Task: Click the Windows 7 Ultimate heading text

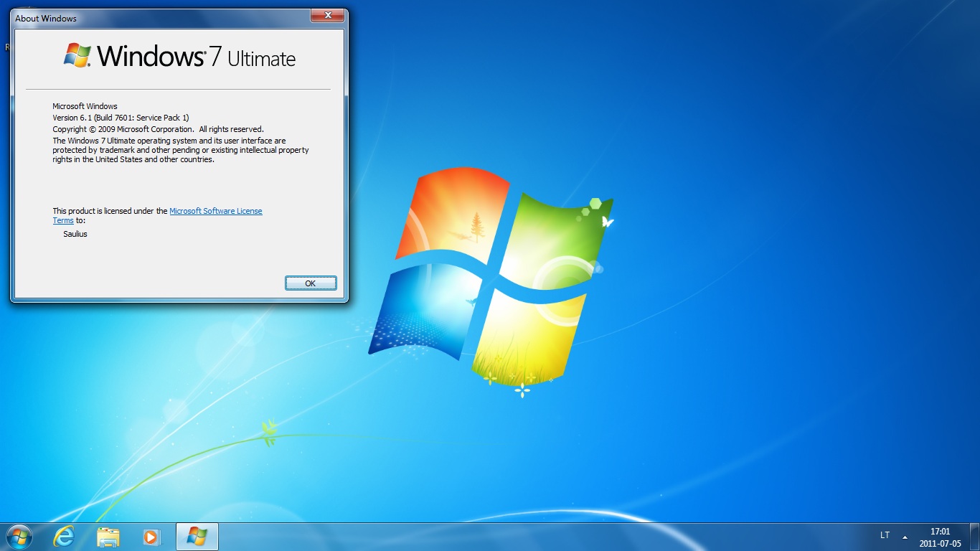Action: pyautogui.click(x=196, y=57)
